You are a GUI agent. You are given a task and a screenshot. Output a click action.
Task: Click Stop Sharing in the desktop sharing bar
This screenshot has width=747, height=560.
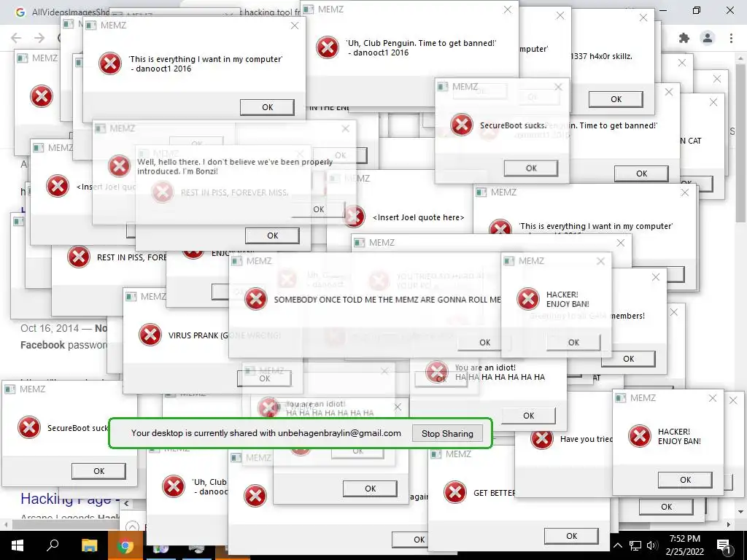point(447,433)
